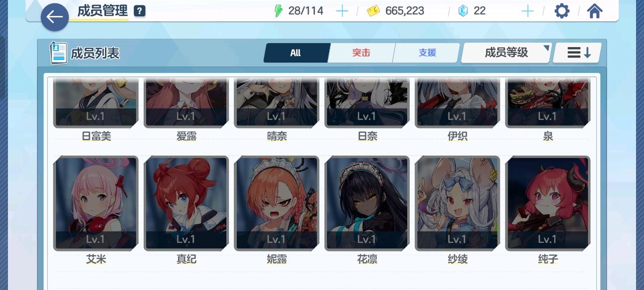This screenshot has width=644, height=290.
Task: Return to home screen via house icon
Action: (x=594, y=11)
